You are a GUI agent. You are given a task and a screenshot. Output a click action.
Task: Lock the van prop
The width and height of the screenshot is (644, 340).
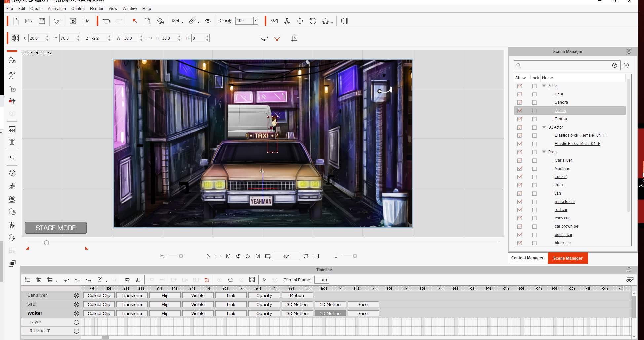tap(534, 193)
